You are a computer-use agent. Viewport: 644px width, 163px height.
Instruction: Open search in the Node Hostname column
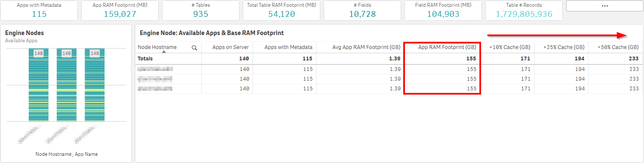[194, 48]
